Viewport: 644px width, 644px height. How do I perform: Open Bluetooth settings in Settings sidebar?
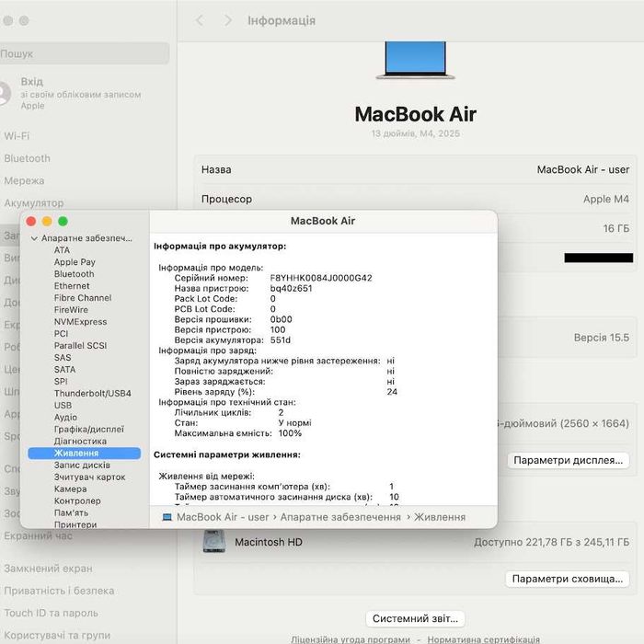(27, 158)
